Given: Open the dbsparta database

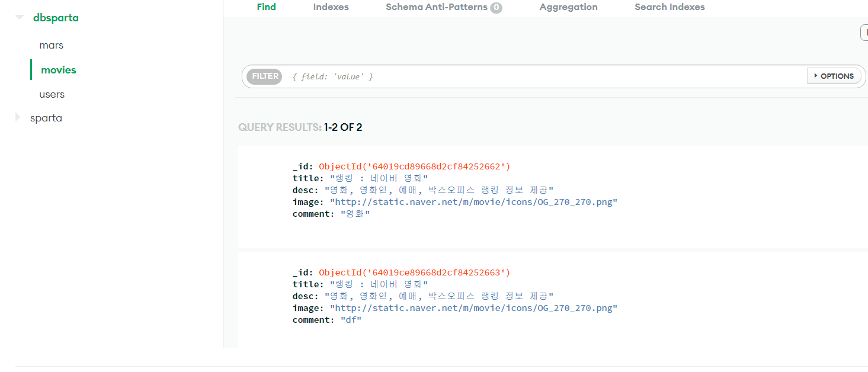Looking at the screenshot, I should tap(56, 18).
